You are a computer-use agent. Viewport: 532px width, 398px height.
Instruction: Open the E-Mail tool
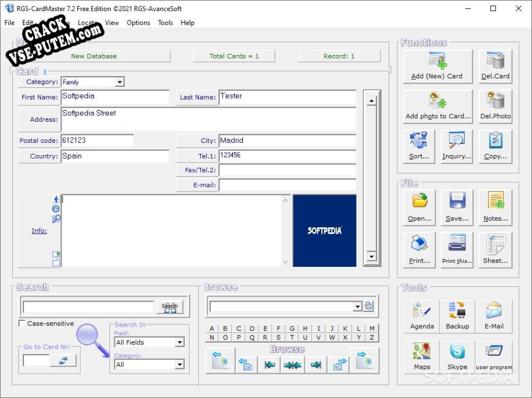[493, 316]
